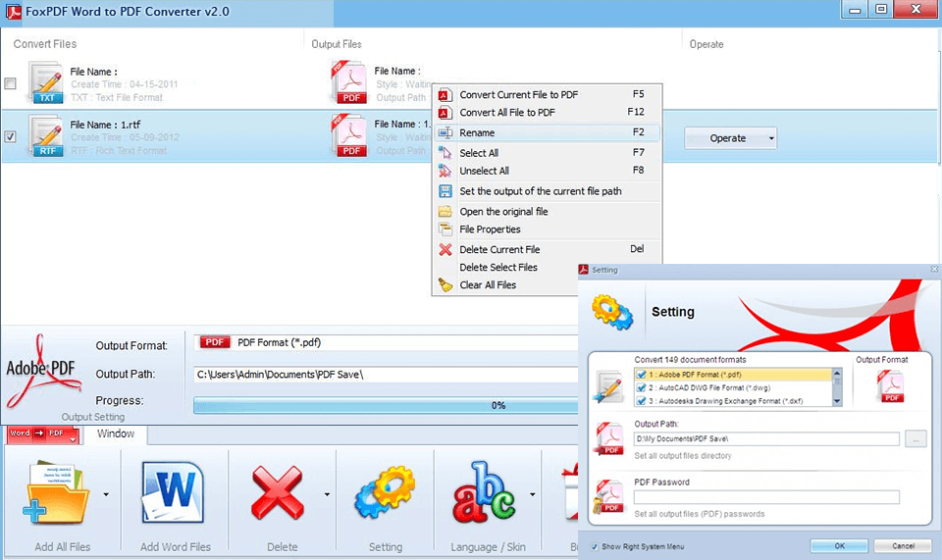
Task: Click the browse (...) button for Output Path
Action: pos(916,439)
